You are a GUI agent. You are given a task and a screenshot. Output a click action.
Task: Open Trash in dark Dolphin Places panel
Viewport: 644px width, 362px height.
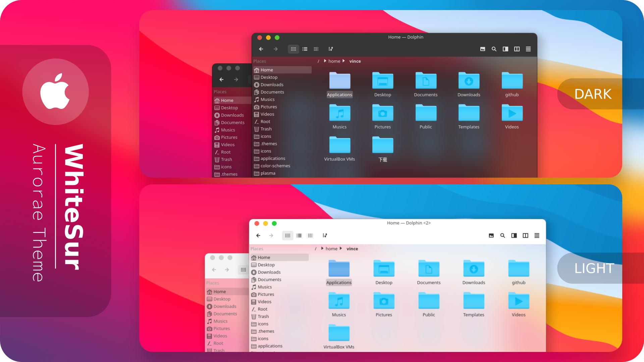(282, 129)
